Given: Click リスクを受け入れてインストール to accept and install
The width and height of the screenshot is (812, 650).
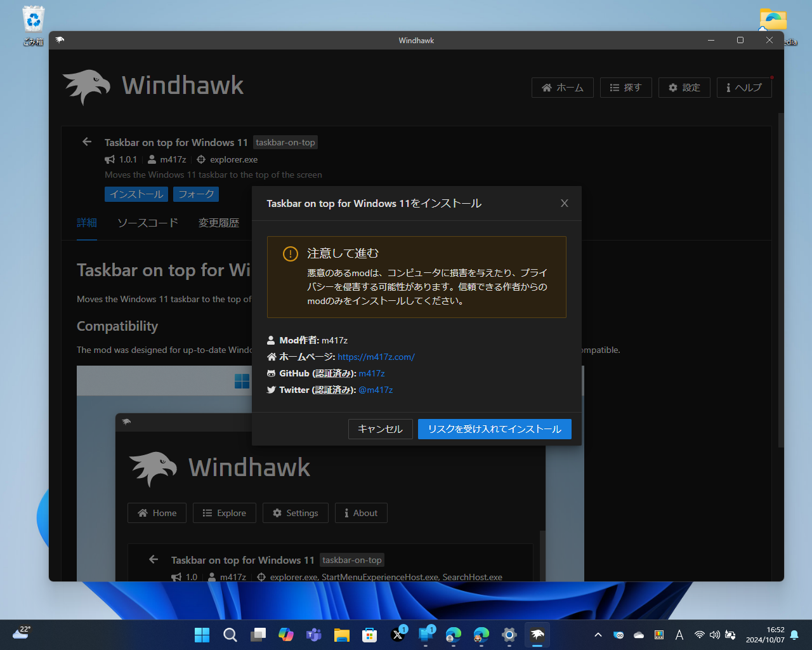Looking at the screenshot, I should click(495, 429).
